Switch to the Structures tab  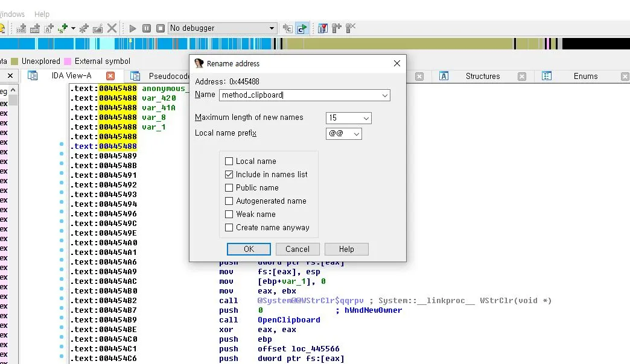point(483,76)
